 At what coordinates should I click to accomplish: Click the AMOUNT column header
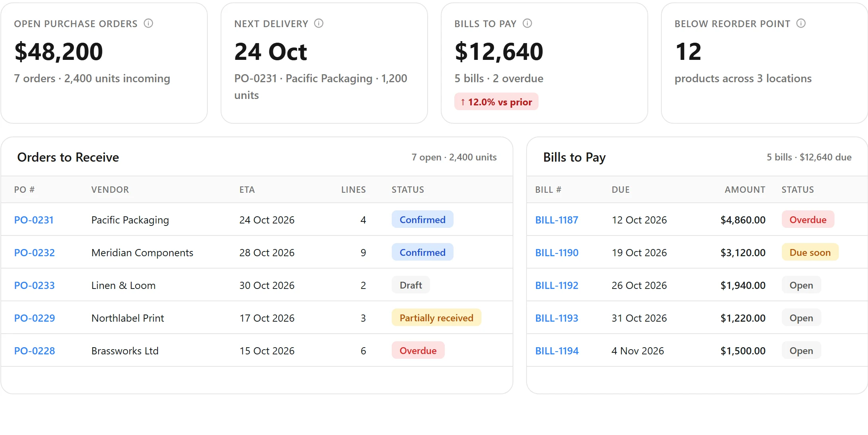745,190
